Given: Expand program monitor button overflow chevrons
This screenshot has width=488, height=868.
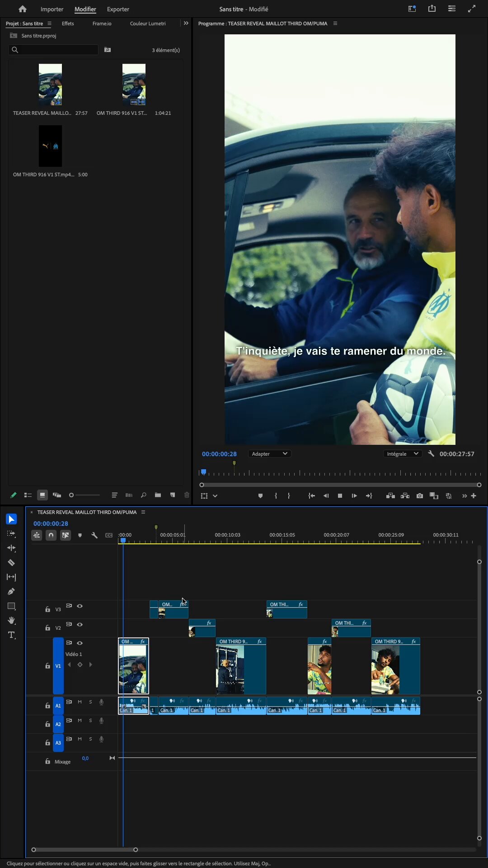Looking at the screenshot, I should tap(464, 496).
